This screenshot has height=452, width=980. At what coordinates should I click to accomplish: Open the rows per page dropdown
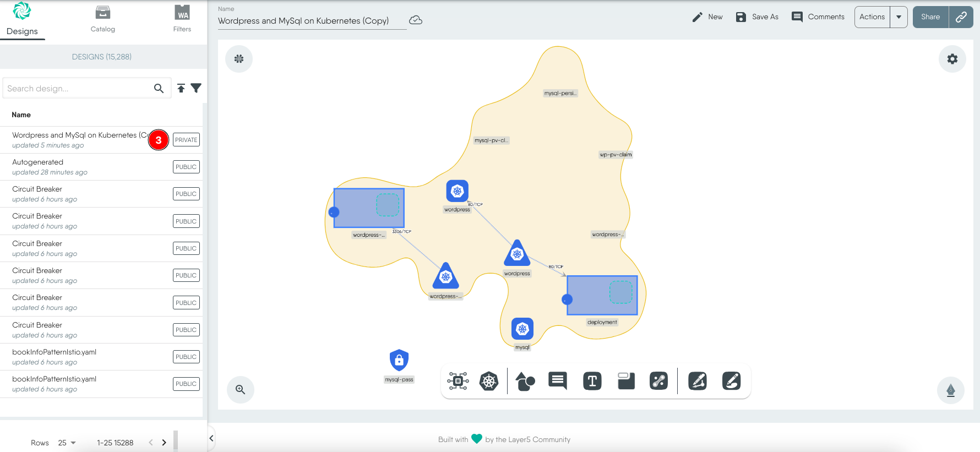click(x=67, y=443)
